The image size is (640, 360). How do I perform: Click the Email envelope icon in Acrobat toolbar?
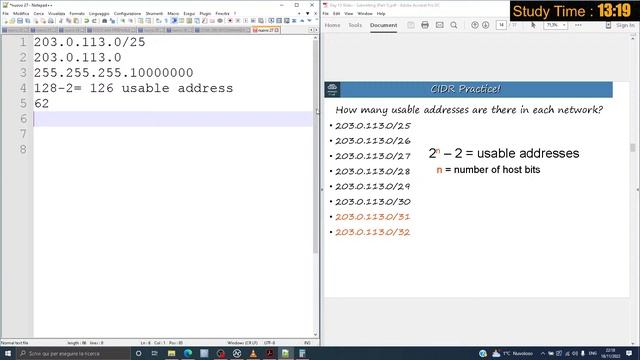[x=440, y=25]
